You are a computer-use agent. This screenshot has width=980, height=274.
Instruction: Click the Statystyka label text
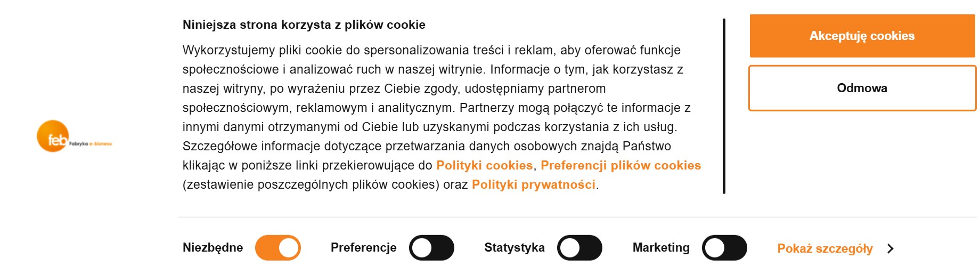click(x=514, y=247)
